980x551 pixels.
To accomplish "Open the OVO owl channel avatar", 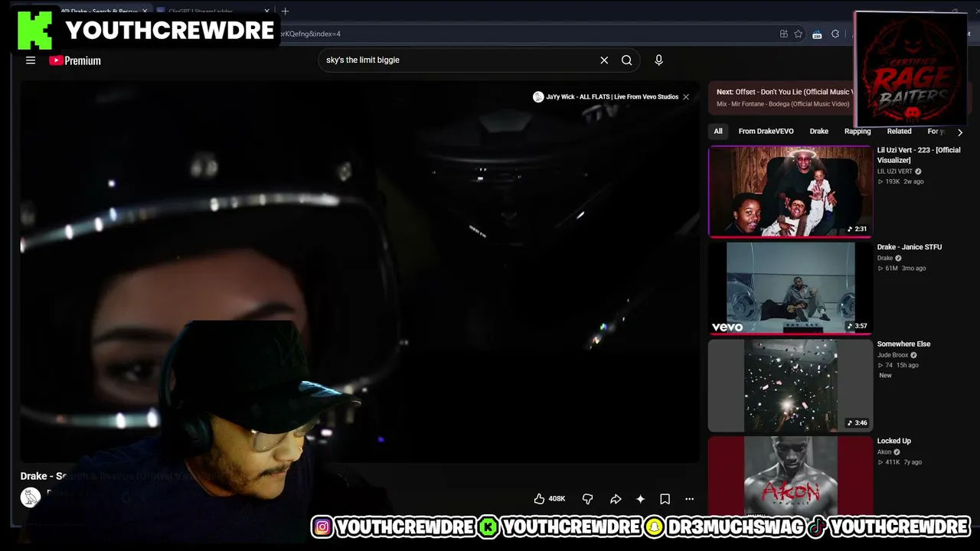I will (30, 497).
